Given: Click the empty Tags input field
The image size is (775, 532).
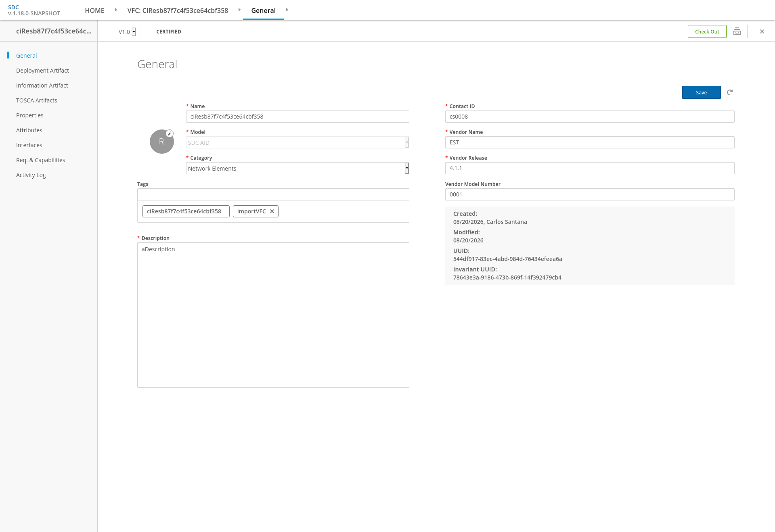Looking at the screenshot, I should click(x=273, y=194).
